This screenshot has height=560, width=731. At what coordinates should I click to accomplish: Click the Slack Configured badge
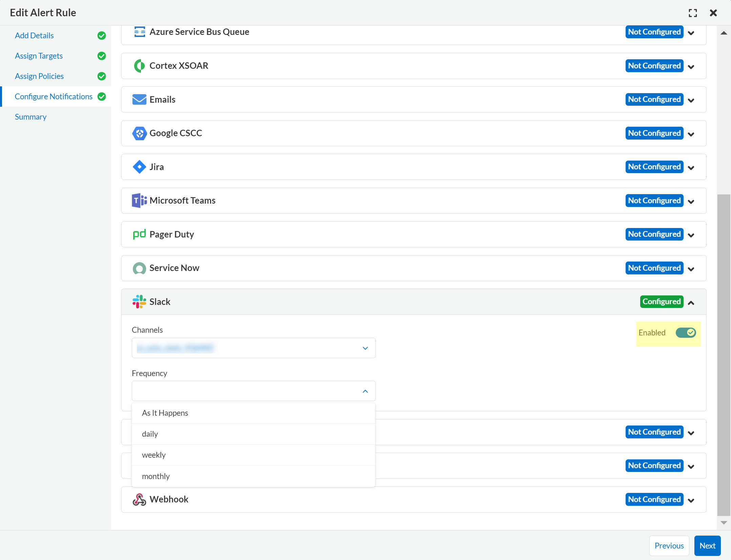pyautogui.click(x=662, y=302)
